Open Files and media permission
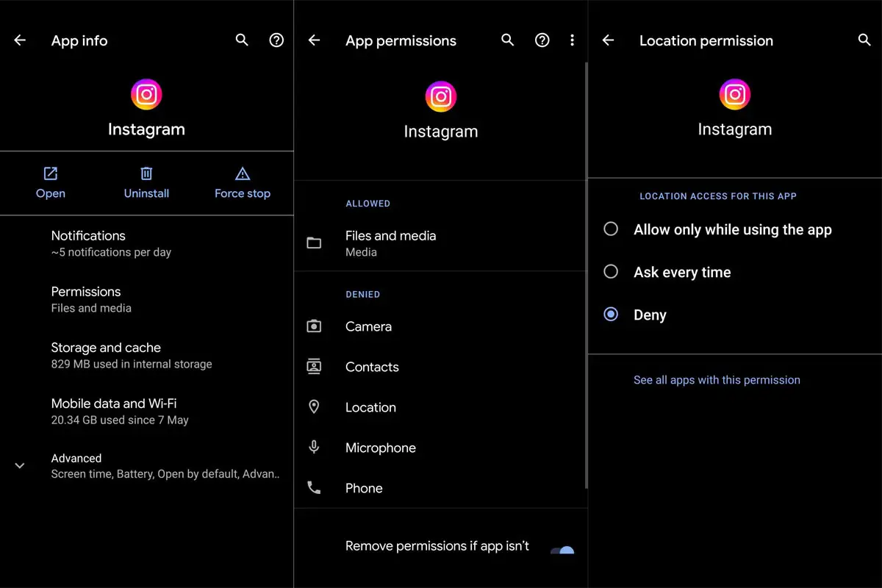This screenshot has width=882, height=588. click(440, 243)
